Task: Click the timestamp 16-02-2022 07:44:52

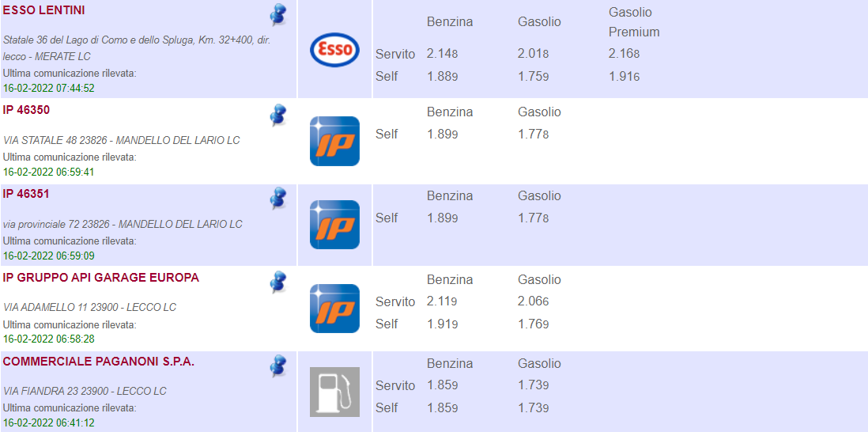Action: 49,88
